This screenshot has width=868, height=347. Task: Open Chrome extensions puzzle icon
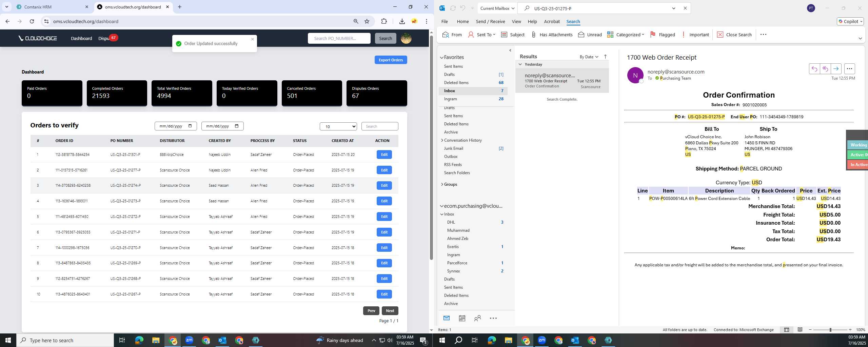[384, 21]
